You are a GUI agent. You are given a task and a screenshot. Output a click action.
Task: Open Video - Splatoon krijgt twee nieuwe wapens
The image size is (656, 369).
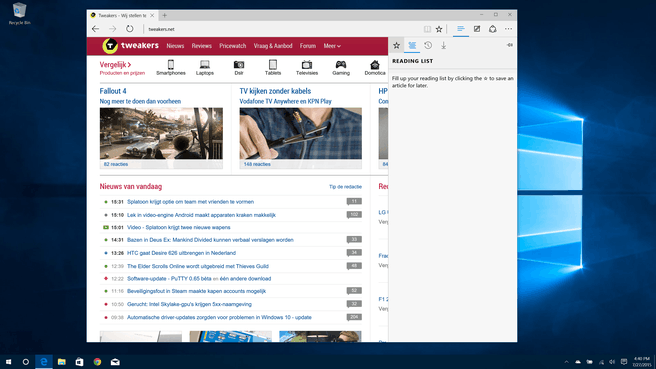tap(179, 228)
